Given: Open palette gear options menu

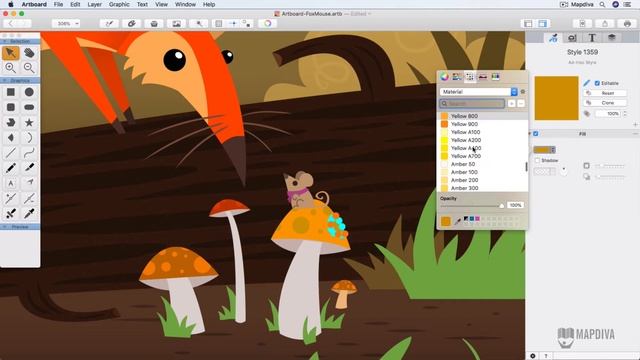Looking at the screenshot, I should tap(523, 92).
